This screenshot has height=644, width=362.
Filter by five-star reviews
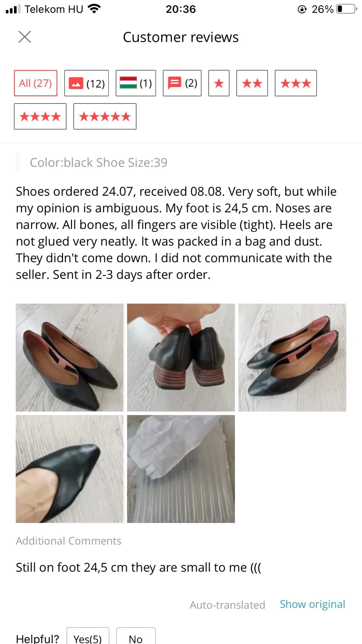click(x=105, y=116)
